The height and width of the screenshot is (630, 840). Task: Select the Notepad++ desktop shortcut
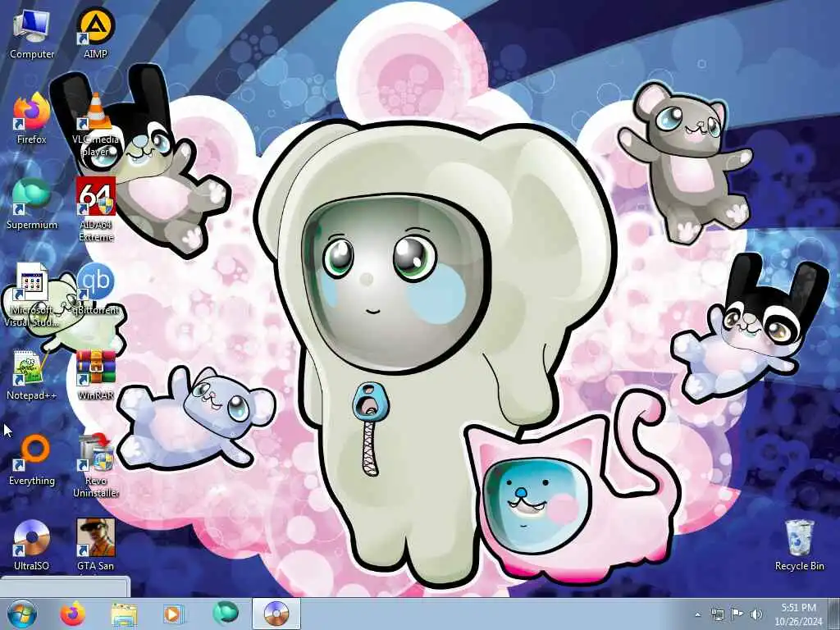(x=32, y=374)
